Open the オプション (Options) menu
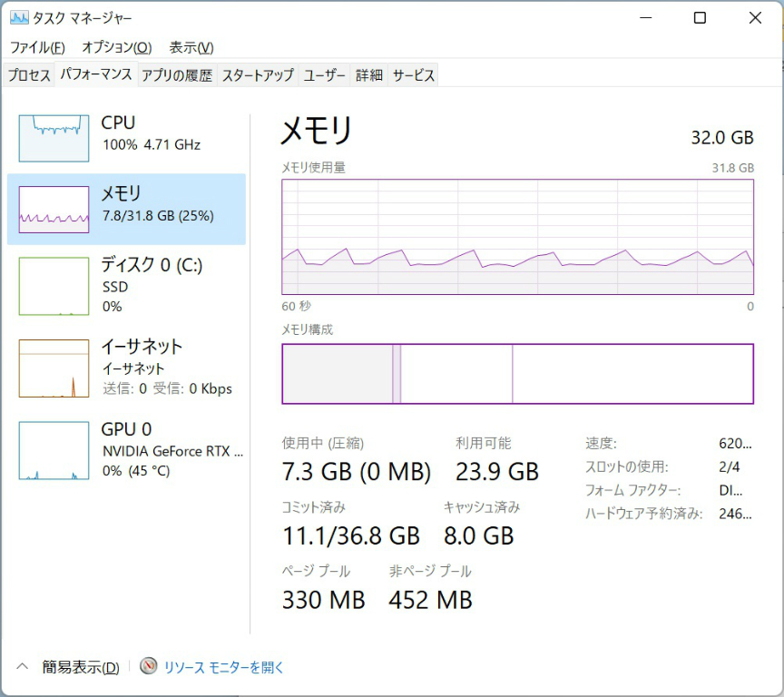The height and width of the screenshot is (697, 784). (116, 47)
